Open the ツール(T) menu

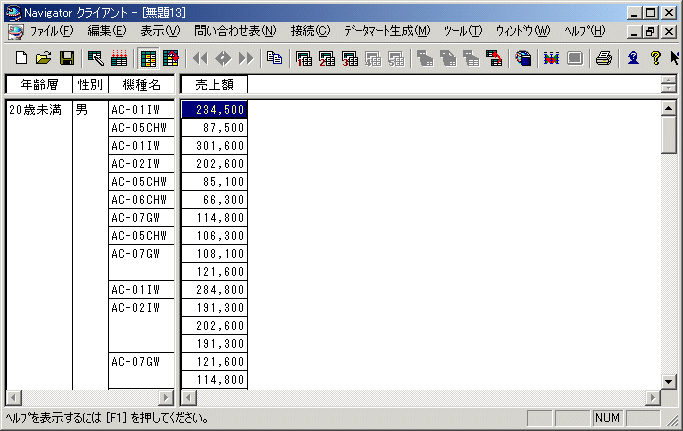[463, 31]
